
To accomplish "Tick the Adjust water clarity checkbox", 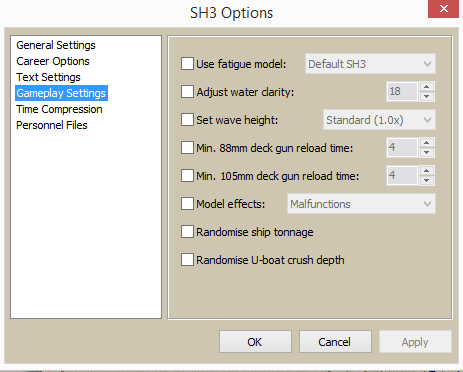I will click(x=187, y=91).
